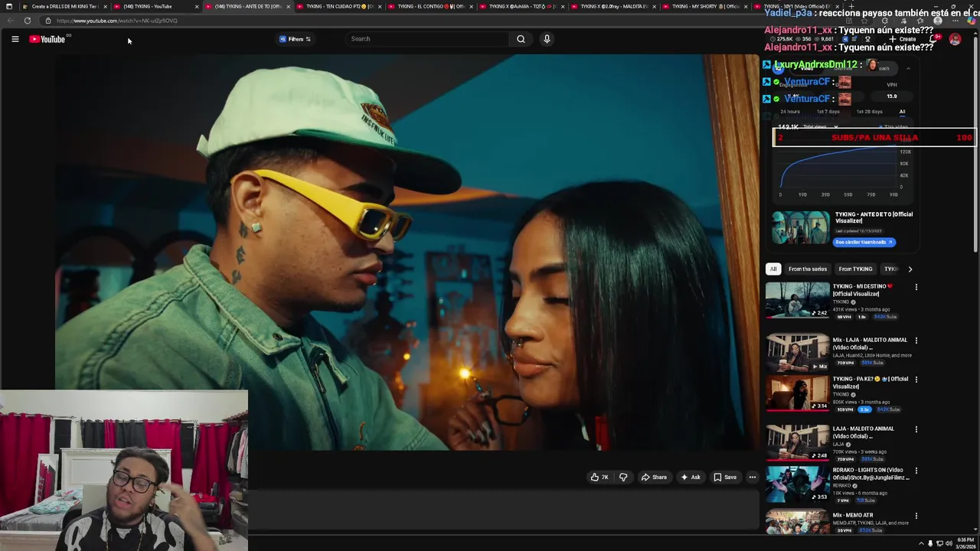Open the account avatar menu

tap(955, 39)
